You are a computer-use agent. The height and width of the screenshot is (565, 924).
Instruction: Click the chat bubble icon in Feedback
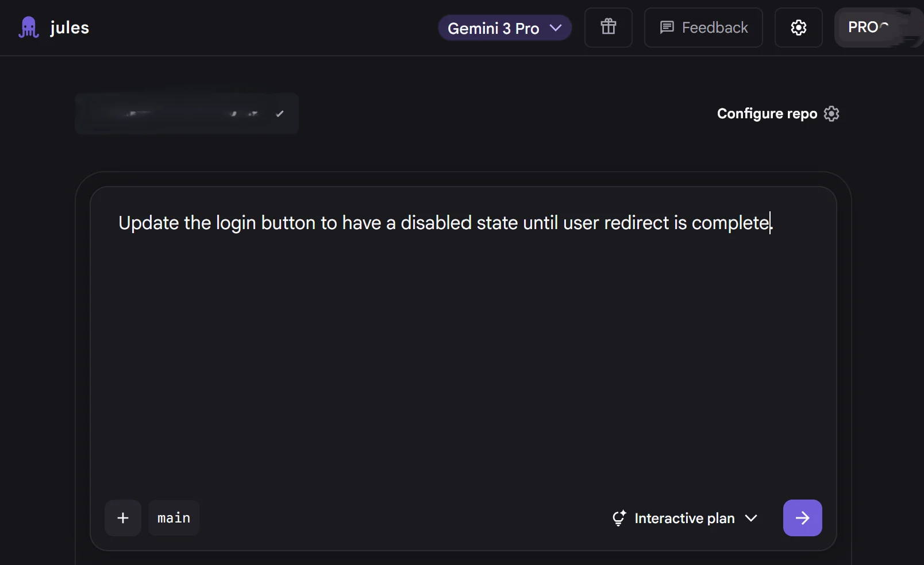[x=667, y=28]
